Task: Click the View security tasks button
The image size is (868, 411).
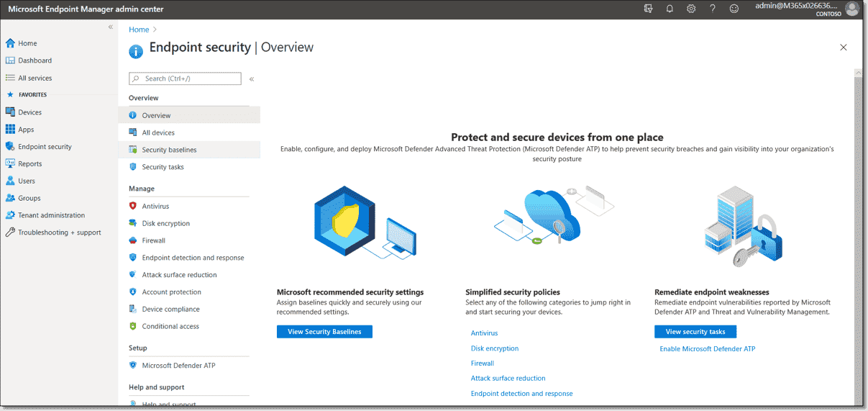Action: click(x=695, y=332)
